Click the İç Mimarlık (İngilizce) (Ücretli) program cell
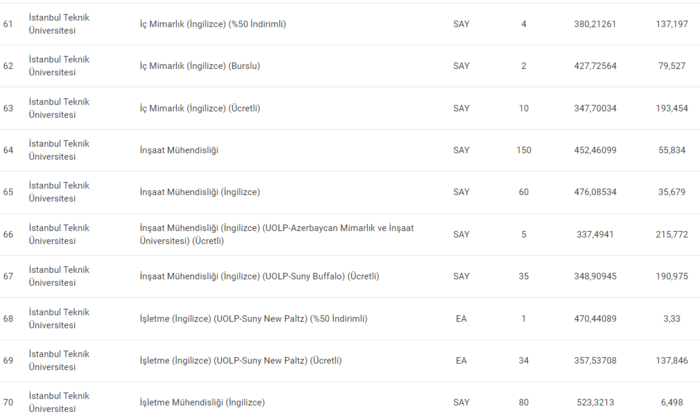 [x=195, y=108]
